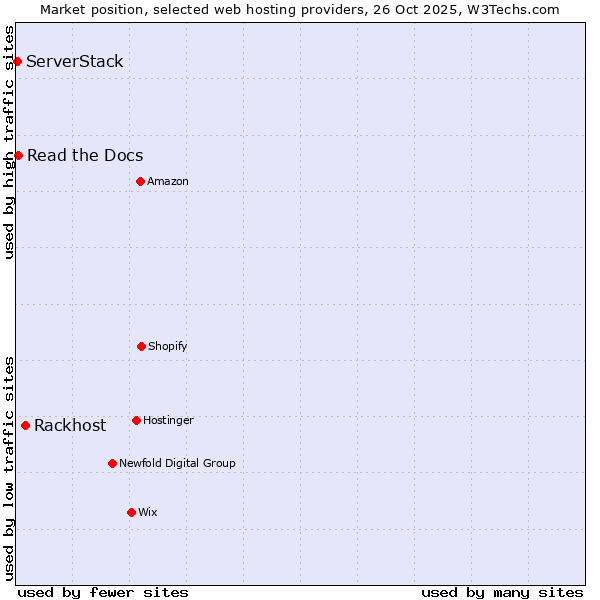Click the 'used by fewer sites' axis label
Viewport: 600px width, 600px height.
[103, 592]
